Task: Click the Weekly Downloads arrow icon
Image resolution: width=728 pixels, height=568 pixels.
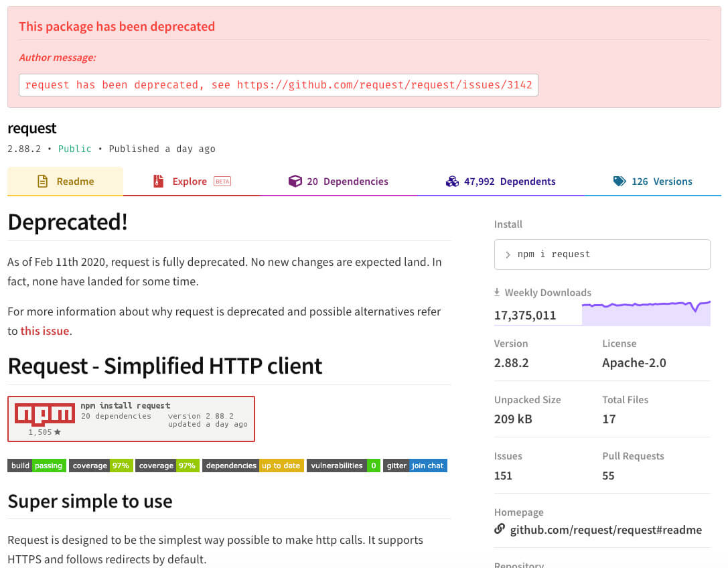Action: click(x=497, y=292)
